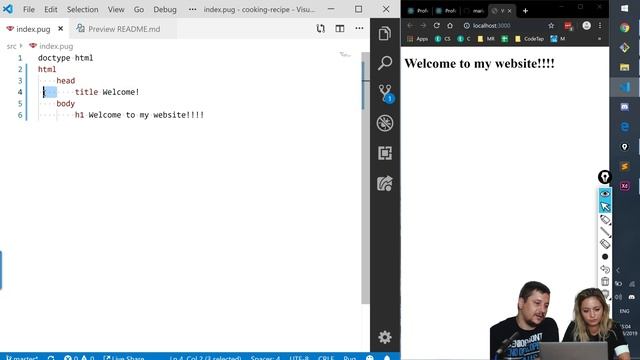Open the Search view in VS Code
The image size is (640, 360).
pos(384,63)
